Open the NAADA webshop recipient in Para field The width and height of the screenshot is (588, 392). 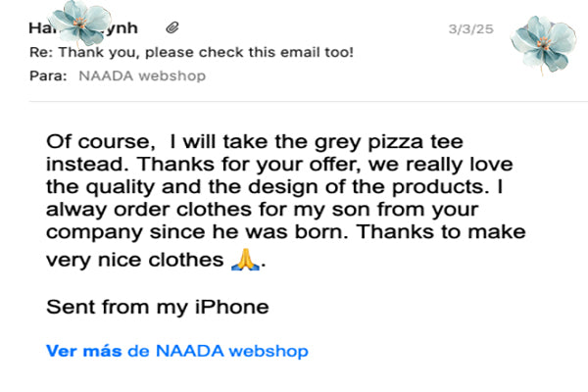point(140,75)
